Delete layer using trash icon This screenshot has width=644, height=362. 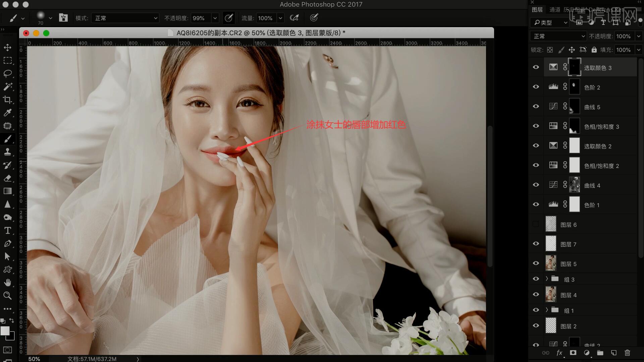click(627, 353)
